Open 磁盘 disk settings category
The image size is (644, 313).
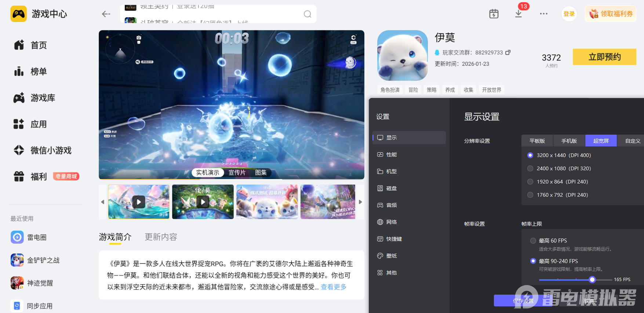(x=409, y=188)
